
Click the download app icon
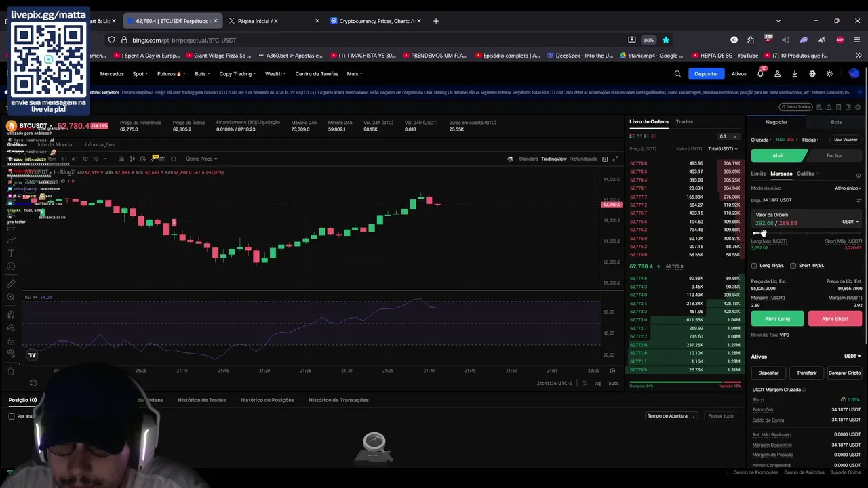click(x=795, y=74)
